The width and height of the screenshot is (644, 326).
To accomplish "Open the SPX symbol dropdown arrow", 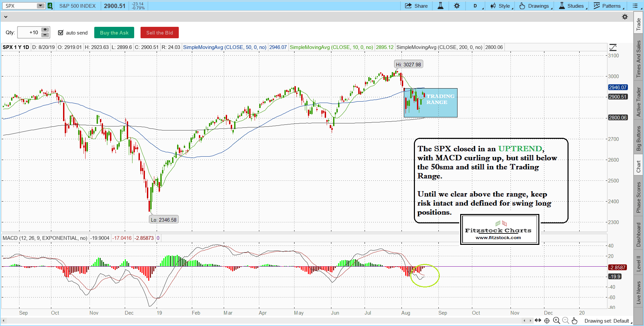I will point(40,6).
